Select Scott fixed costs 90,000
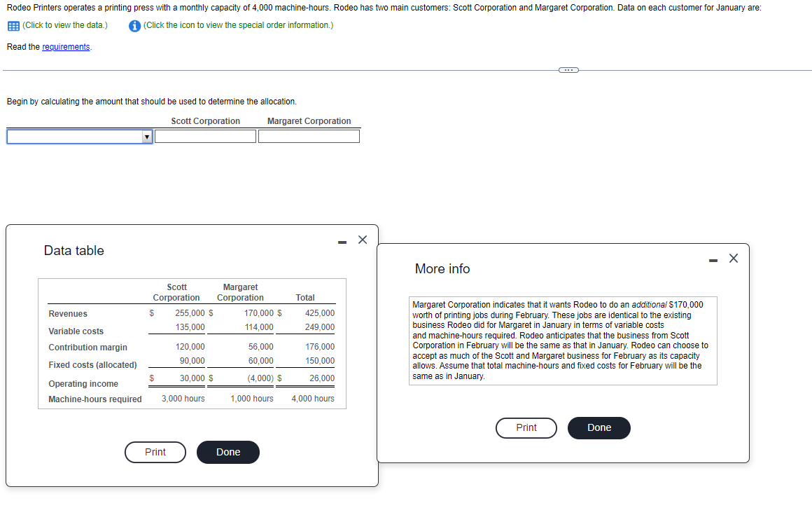The width and height of the screenshot is (812, 508). pos(192,361)
